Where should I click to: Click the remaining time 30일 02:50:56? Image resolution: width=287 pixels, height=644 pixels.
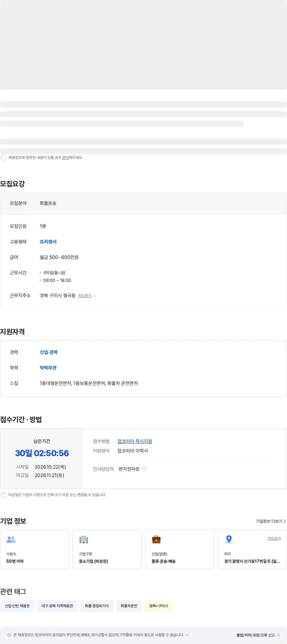tap(42, 453)
